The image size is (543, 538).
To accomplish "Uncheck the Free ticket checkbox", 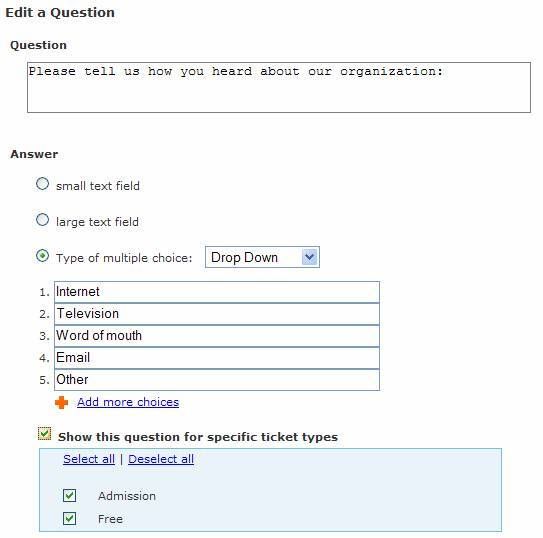I will 69,519.
